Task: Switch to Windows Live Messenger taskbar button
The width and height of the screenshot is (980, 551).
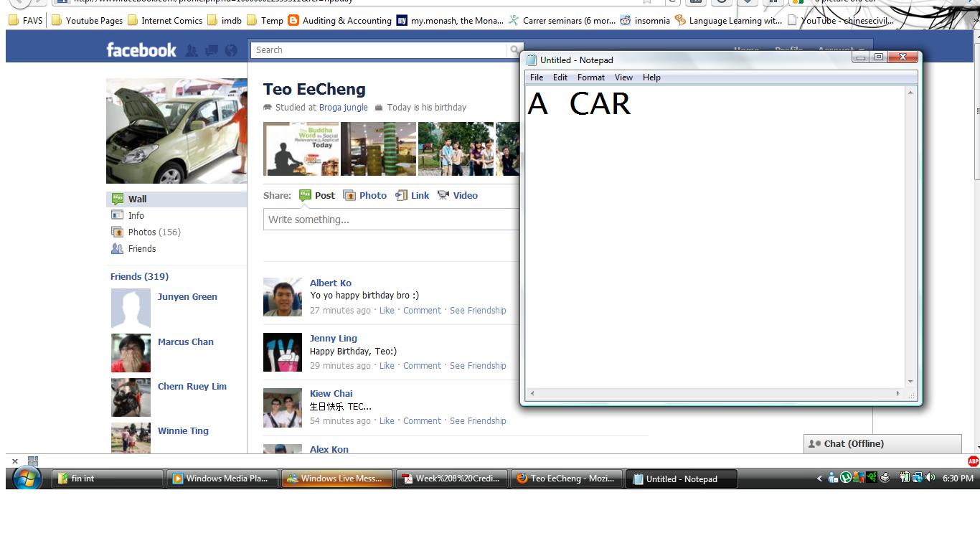Action: coord(336,479)
